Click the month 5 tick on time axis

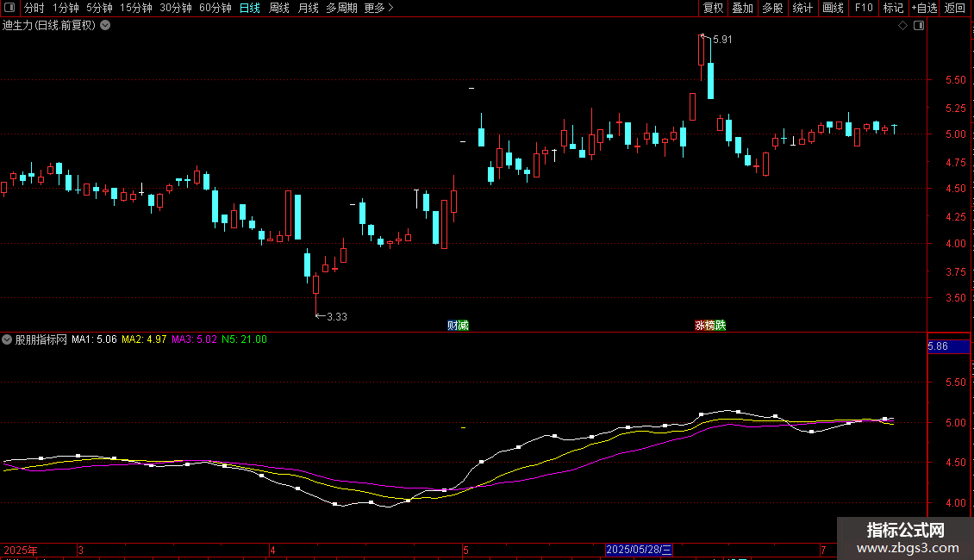465,550
